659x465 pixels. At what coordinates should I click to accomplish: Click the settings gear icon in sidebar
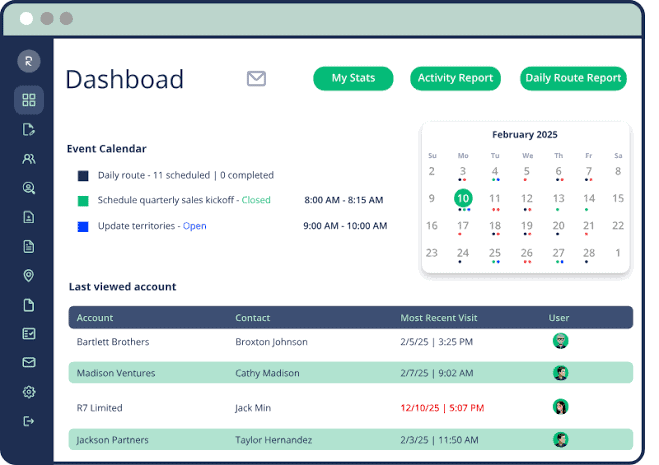(x=29, y=392)
